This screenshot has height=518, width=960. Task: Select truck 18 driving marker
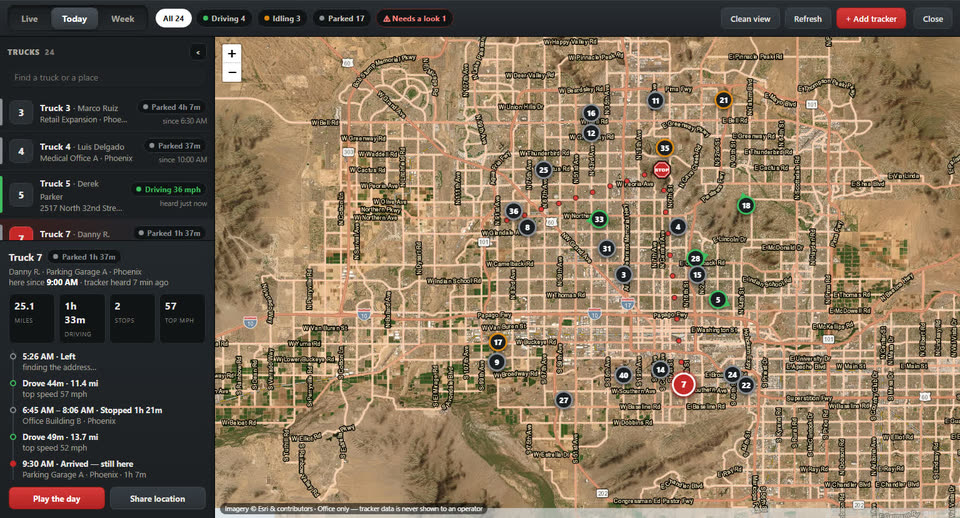[746, 206]
